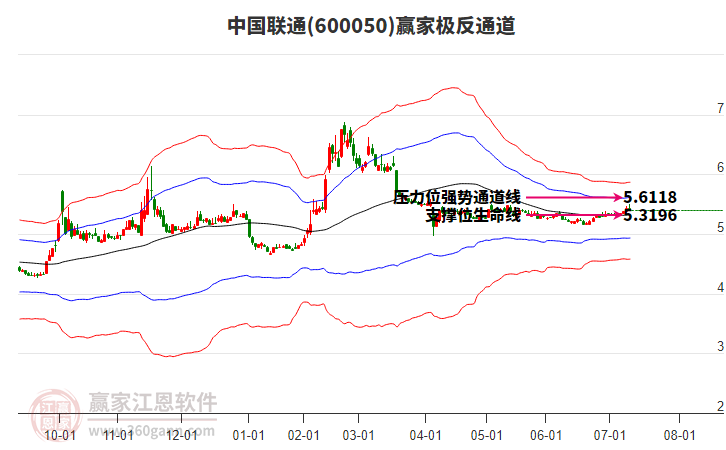Click the chart title 中国联通(600050)赢家极反通道
The height and width of the screenshot is (450, 726).
point(371,26)
